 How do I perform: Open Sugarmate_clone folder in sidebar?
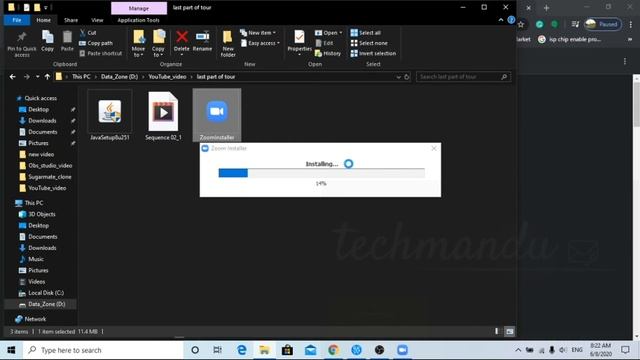tap(50, 177)
